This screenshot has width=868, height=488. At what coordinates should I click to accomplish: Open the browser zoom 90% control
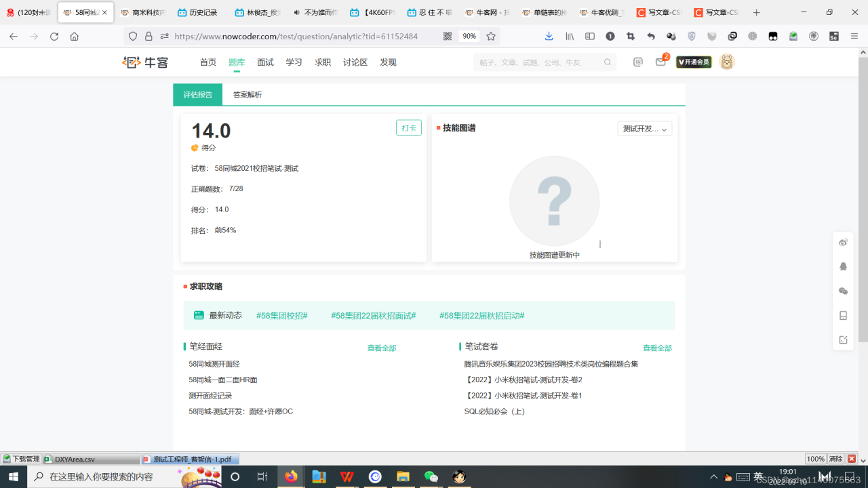[x=469, y=36]
